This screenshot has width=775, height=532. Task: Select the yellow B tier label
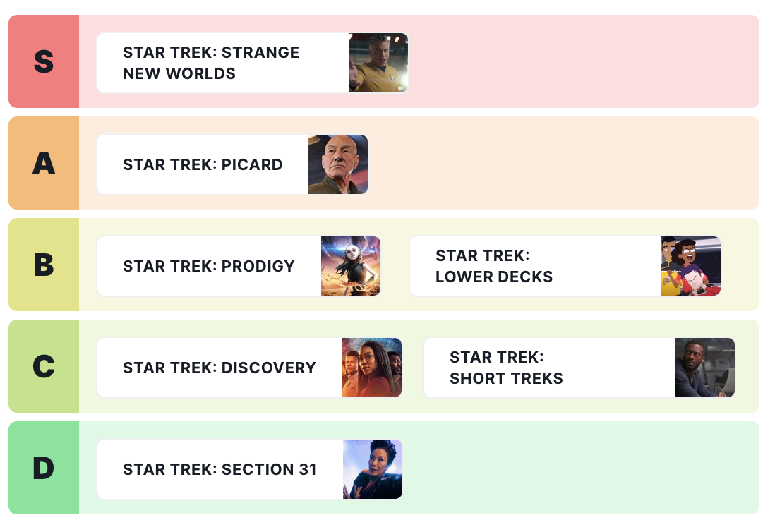tap(44, 265)
